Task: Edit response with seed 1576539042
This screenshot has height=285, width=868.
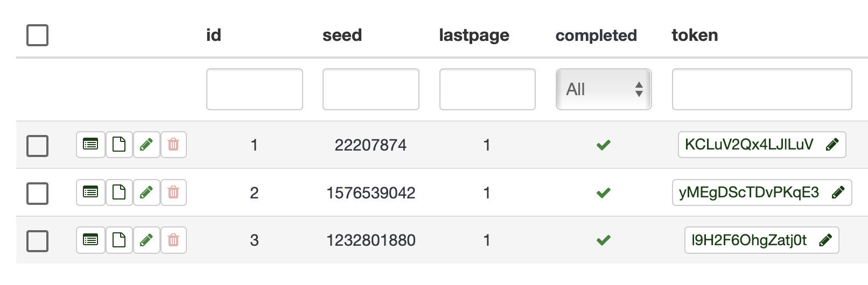Action: tap(146, 193)
